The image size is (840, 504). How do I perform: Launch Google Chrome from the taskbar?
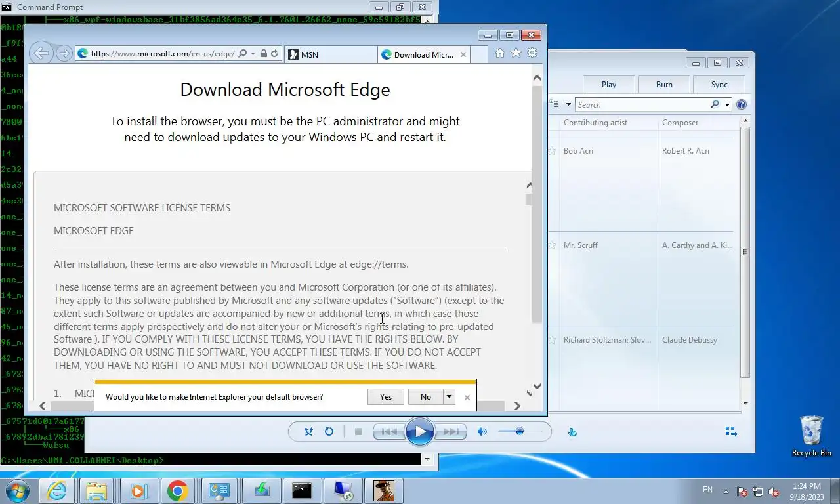tap(177, 491)
